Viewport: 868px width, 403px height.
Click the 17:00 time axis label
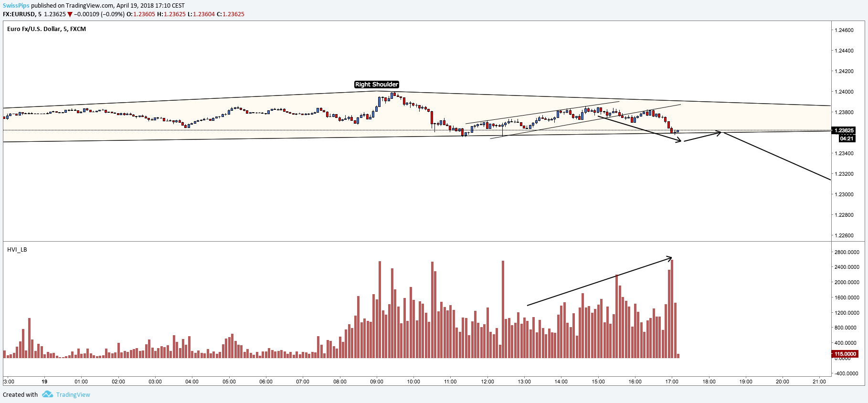point(672,382)
